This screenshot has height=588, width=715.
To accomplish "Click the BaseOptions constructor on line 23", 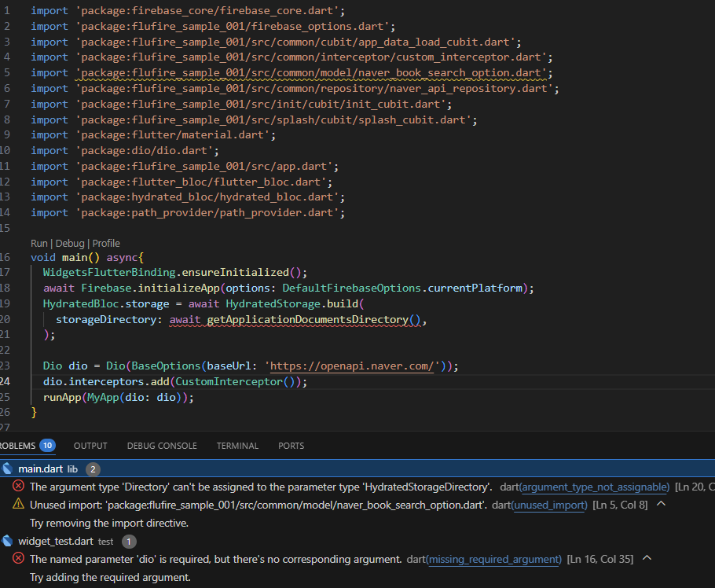I will (x=166, y=366).
